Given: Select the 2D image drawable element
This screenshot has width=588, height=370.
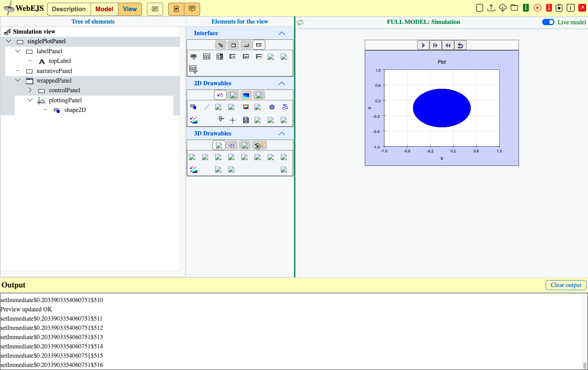Looking at the screenshot, I should click(246, 107).
